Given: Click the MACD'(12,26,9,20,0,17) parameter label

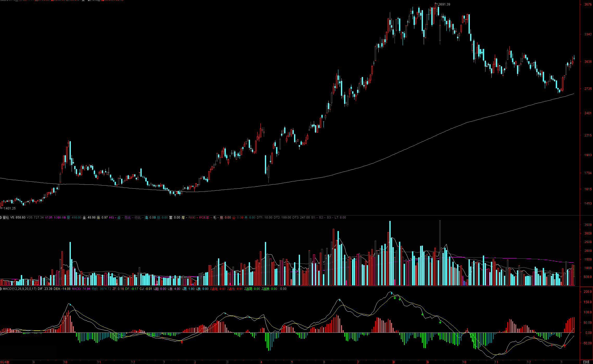Looking at the screenshot, I should click(20, 289).
